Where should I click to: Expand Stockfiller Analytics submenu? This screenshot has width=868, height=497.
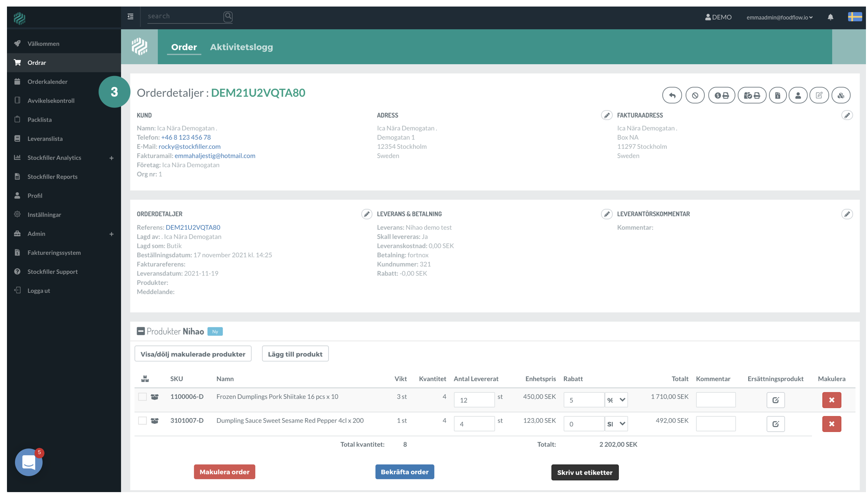(111, 158)
